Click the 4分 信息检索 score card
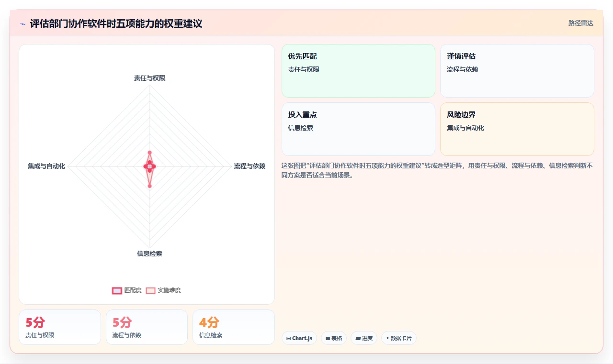Screen dimensions: 613x364 click(x=234, y=327)
